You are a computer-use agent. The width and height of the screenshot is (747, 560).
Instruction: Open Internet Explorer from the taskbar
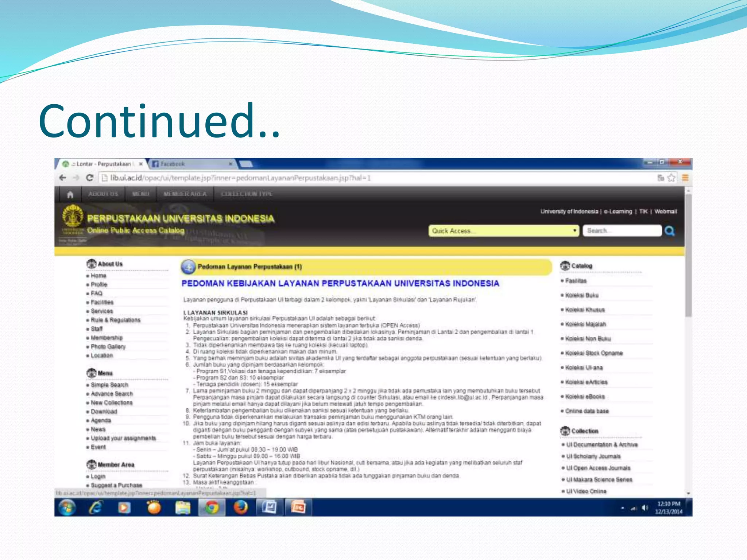click(x=96, y=507)
